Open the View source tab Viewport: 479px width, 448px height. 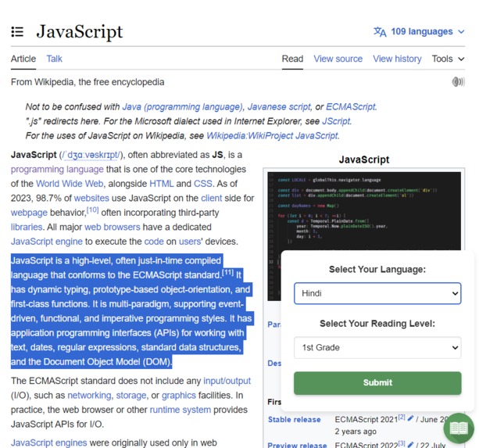(338, 59)
